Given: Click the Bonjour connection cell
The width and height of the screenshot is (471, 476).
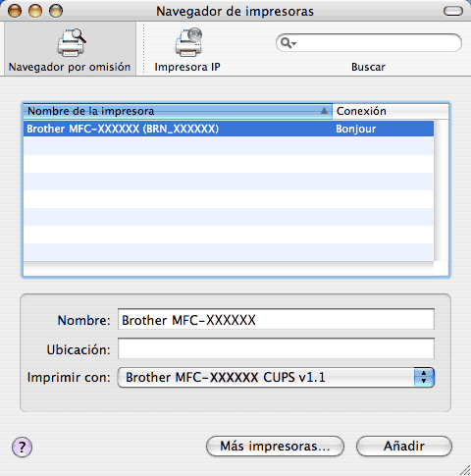Looking at the screenshot, I should click(356, 129).
